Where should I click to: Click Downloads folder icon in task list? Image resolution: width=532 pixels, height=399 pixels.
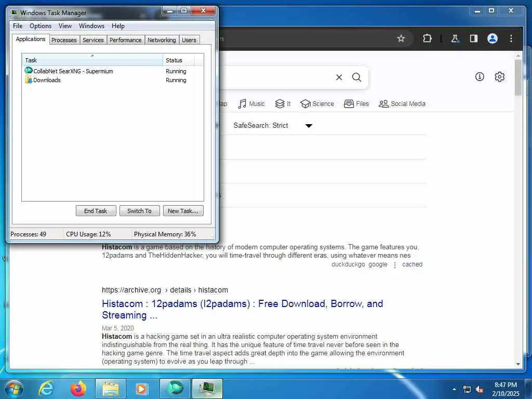29,80
